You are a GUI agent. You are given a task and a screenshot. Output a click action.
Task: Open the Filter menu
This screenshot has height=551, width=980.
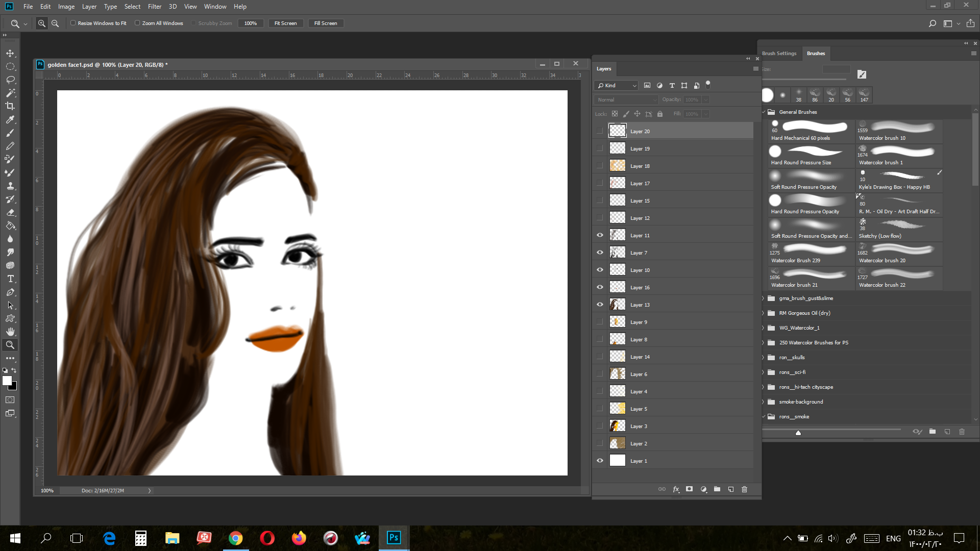click(x=155, y=7)
